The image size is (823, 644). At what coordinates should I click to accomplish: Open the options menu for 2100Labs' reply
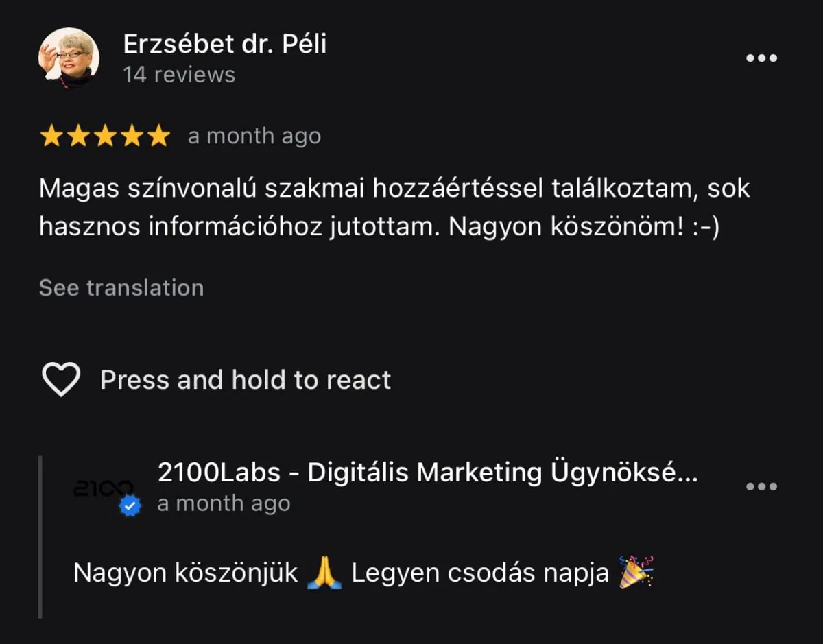[761, 486]
